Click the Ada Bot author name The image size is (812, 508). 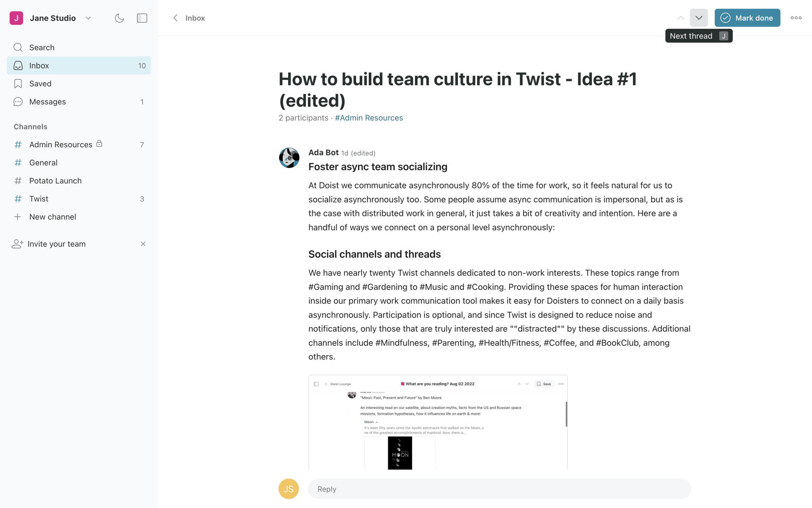click(x=324, y=152)
